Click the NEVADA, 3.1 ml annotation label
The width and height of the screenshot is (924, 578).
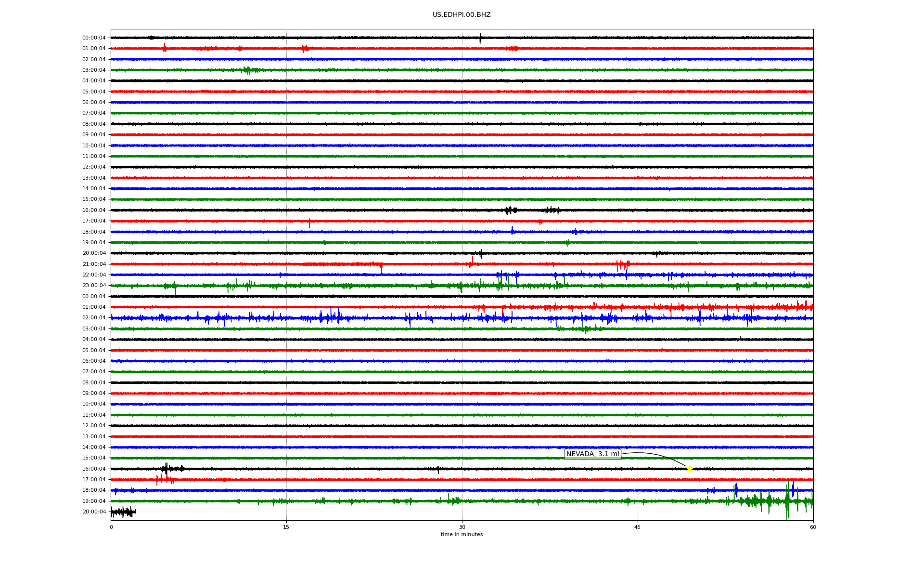point(592,454)
